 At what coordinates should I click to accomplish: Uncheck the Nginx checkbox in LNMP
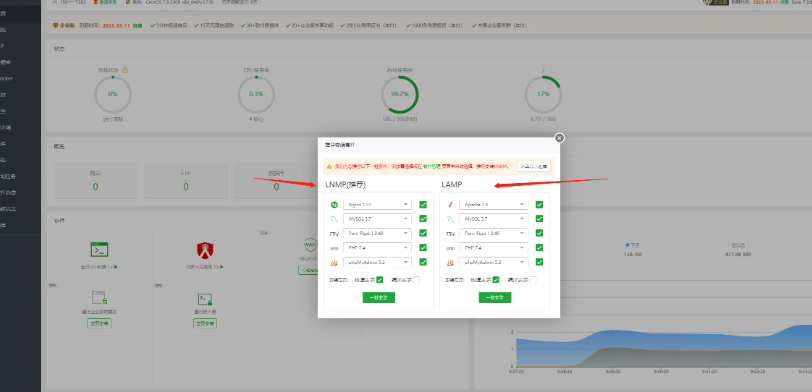point(423,205)
